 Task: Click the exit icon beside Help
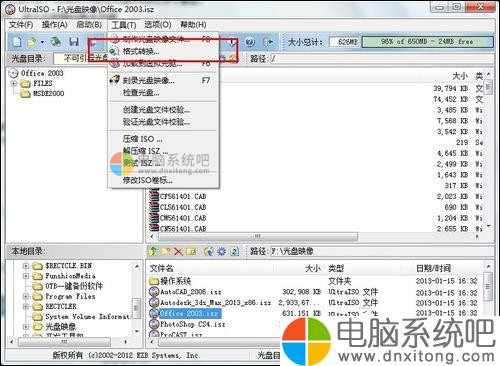(x=268, y=42)
